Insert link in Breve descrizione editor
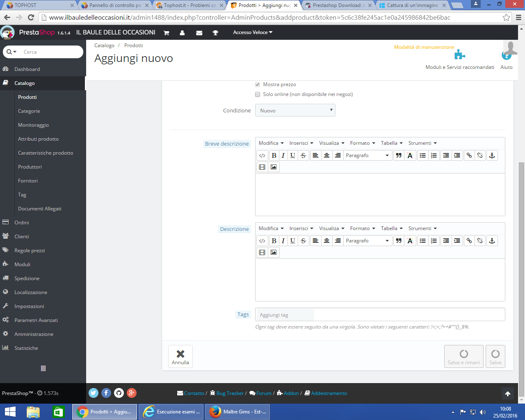The image size is (525, 420). (x=469, y=155)
